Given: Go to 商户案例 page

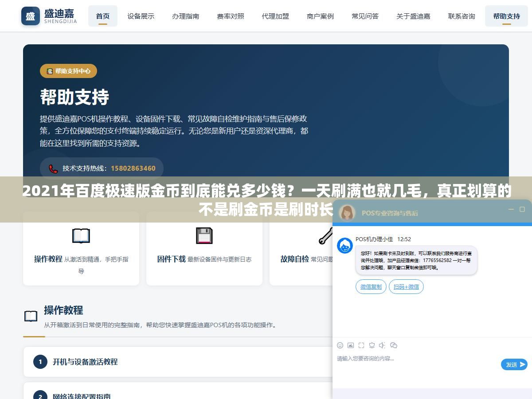Looking at the screenshot, I should pyautogui.click(x=320, y=16).
